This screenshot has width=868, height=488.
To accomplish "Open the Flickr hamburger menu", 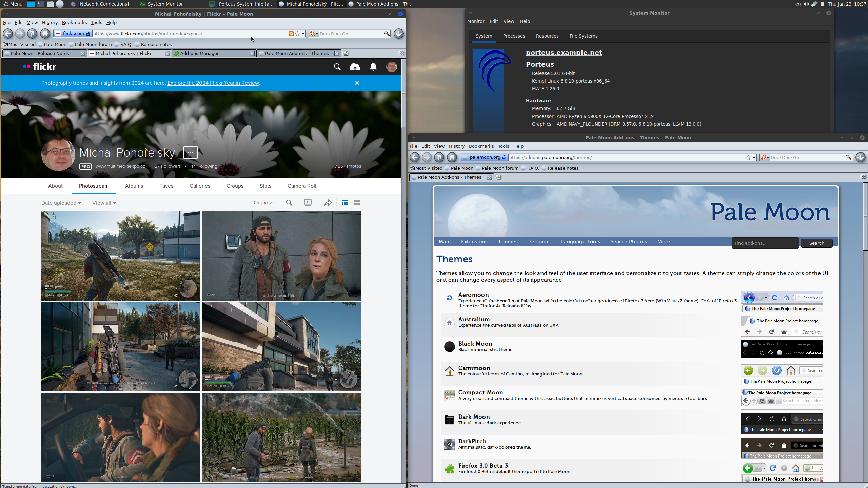I will coord(9,67).
